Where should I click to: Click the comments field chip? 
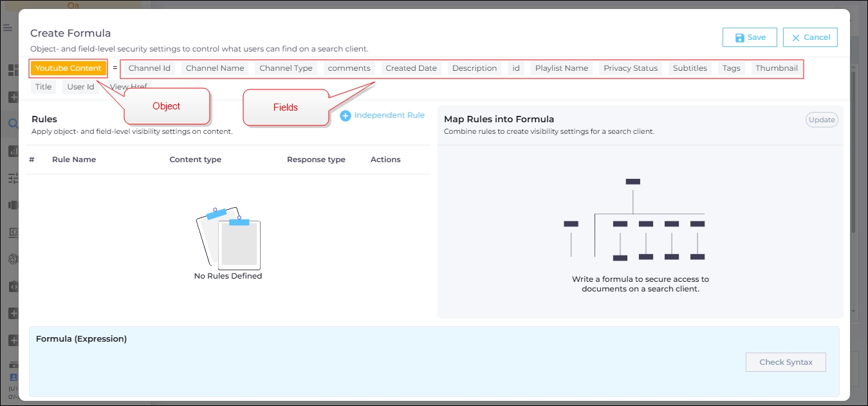(349, 68)
